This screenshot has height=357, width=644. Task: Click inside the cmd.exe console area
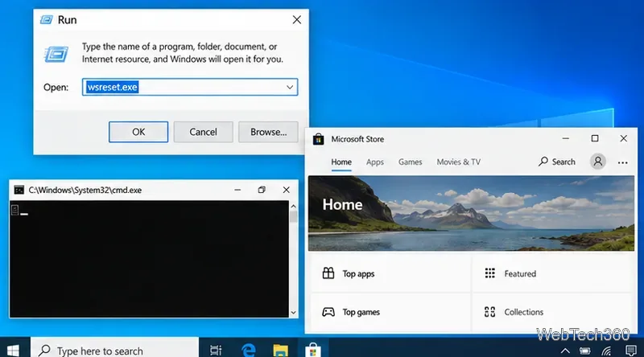149,259
